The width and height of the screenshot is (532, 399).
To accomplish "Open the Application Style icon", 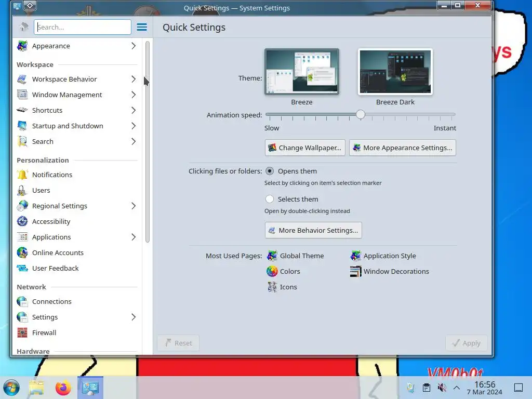I will pos(355,256).
